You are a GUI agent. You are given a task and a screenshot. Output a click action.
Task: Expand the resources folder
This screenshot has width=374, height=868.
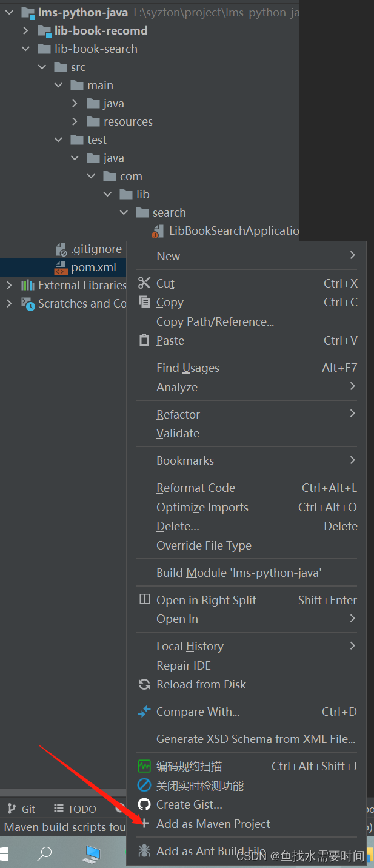coord(75,121)
